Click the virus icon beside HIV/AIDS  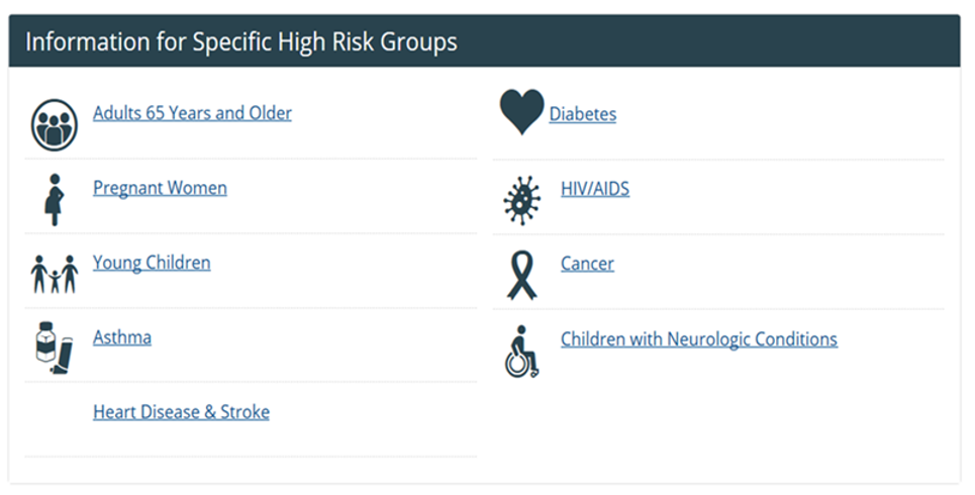click(x=521, y=200)
